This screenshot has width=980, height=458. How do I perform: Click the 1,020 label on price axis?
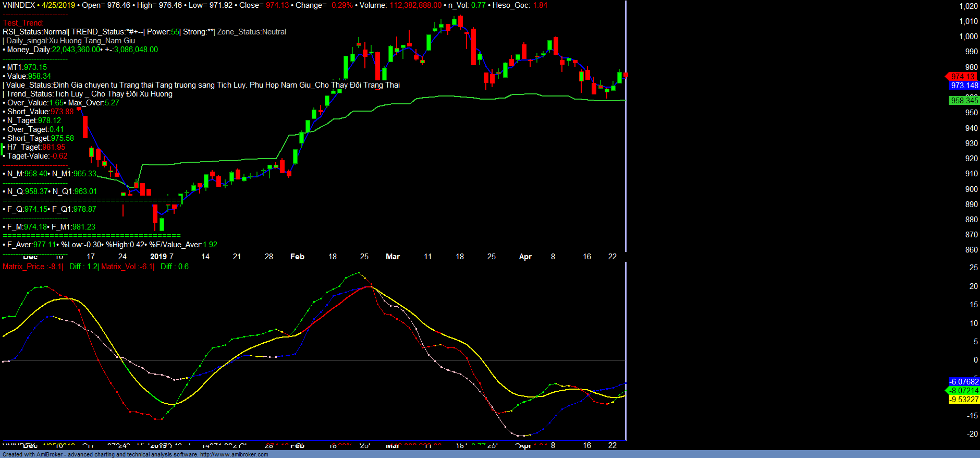[x=968, y=6]
